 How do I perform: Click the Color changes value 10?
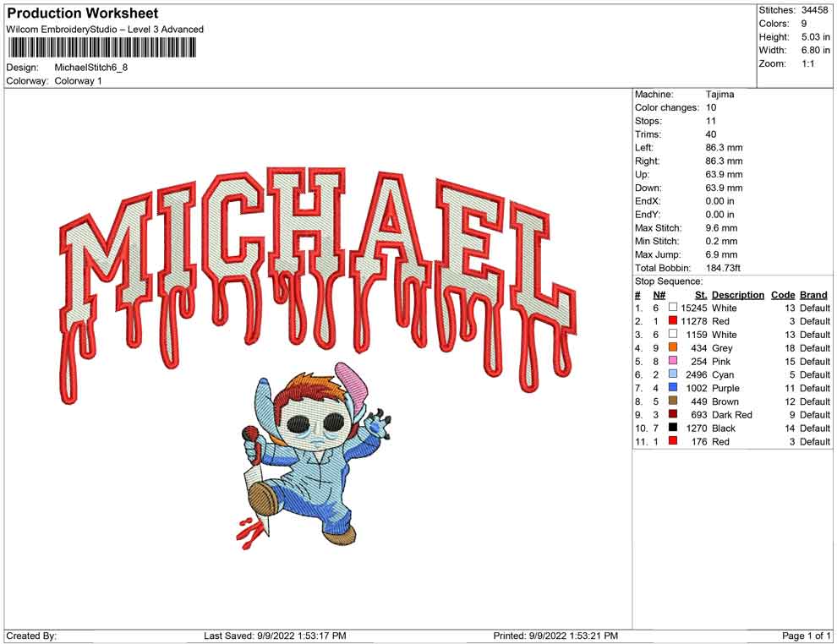(711, 108)
